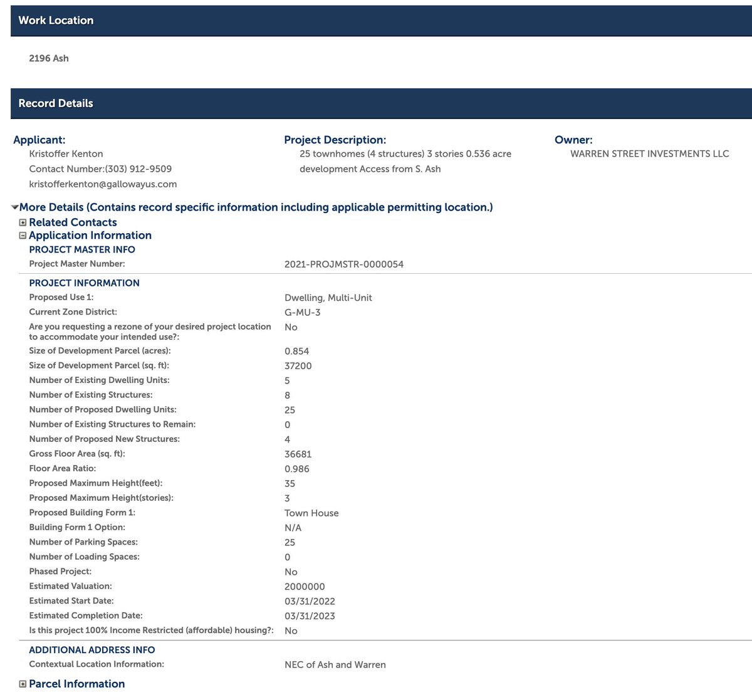
Task: Select estimated completion date 03/31/2023
Action: coord(310,616)
